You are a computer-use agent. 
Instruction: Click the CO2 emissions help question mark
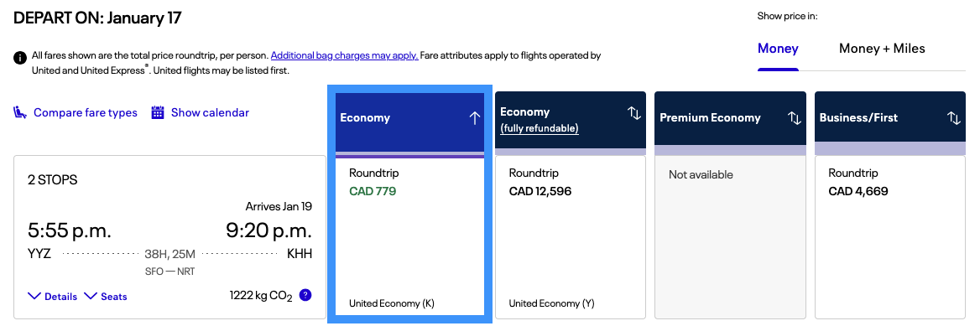(x=305, y=295)
